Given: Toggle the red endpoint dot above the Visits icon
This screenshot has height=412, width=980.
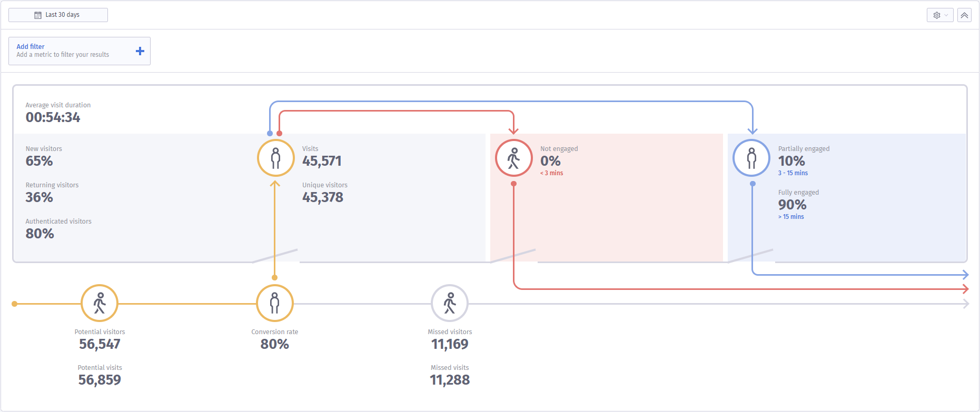Looking at the screenshot, I should tap(279, 133).
